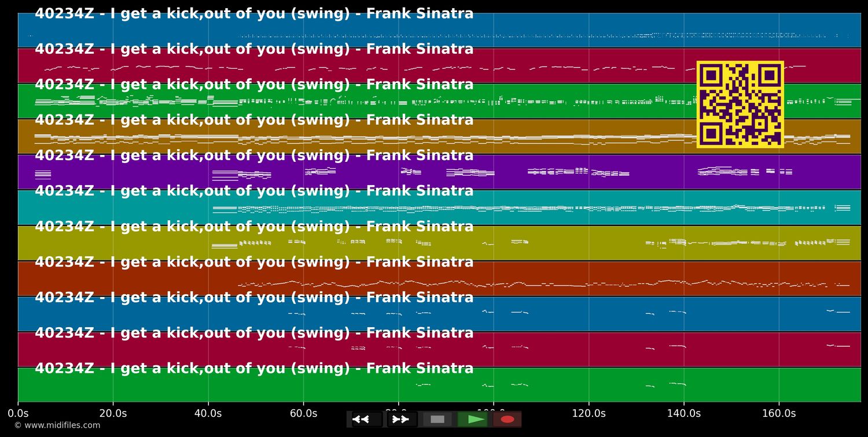Select the song title in the purple track
The height and width of the screenshot is (437, 868).
tap(254, 155)
